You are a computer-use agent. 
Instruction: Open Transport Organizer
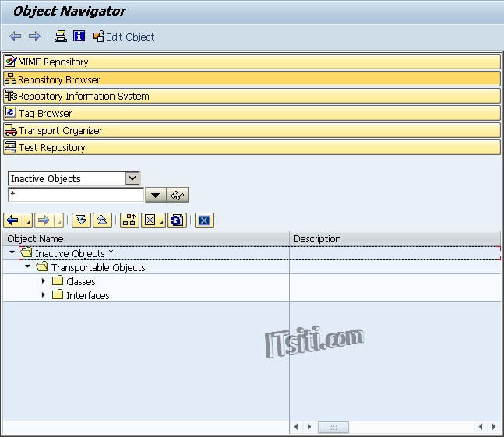pyautogui.click(x=252, y=130)
